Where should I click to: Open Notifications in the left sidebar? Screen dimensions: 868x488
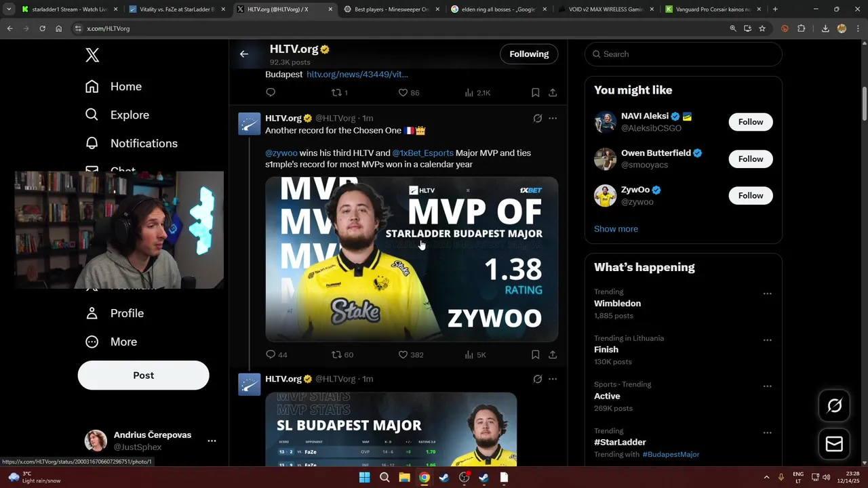pyautogui.click(x=131, y=143)
